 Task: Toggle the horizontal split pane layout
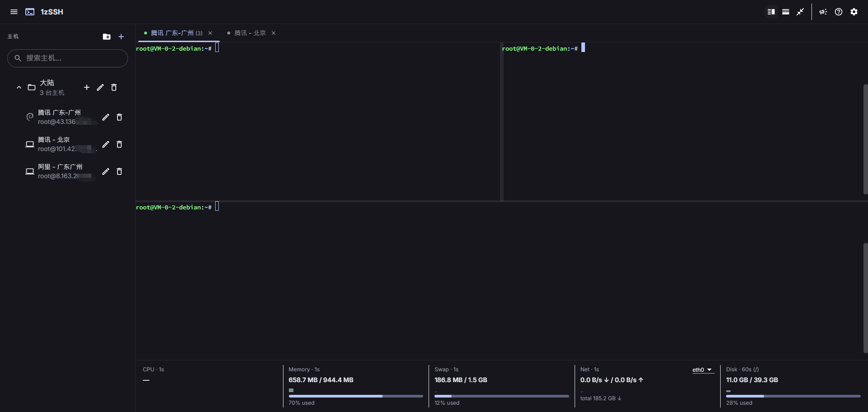coord(786,12)
